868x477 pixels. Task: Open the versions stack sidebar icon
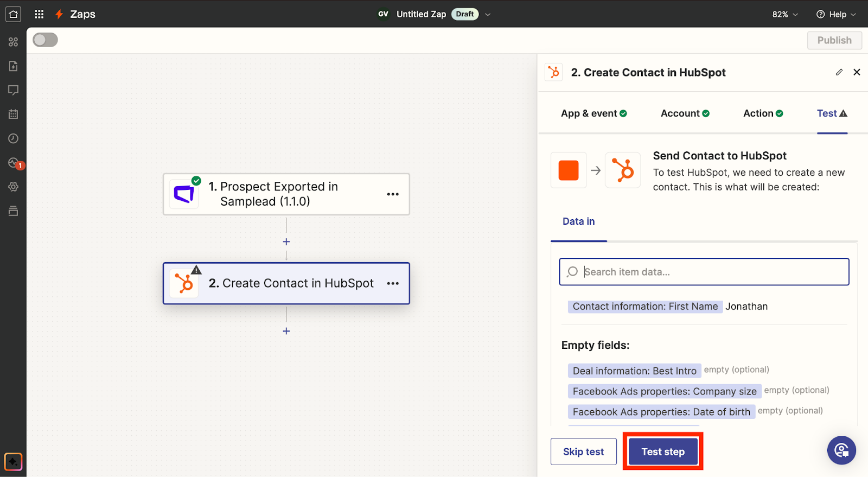coord(14,211)
